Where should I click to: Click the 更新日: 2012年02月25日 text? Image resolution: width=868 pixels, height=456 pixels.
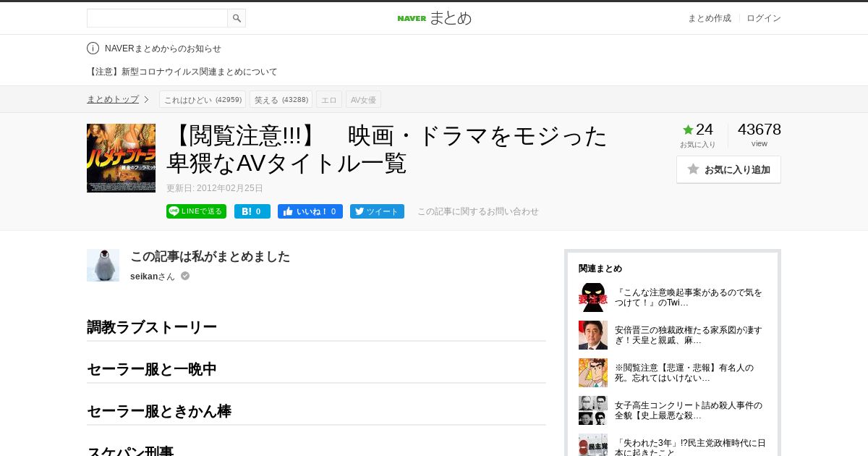(215, 188)
